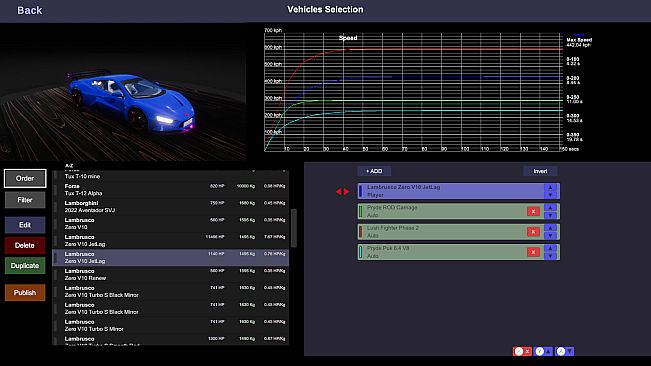Edit the selected vehicle
The width and height of the screenshot is (651, 366).
[x=25, y=225]
